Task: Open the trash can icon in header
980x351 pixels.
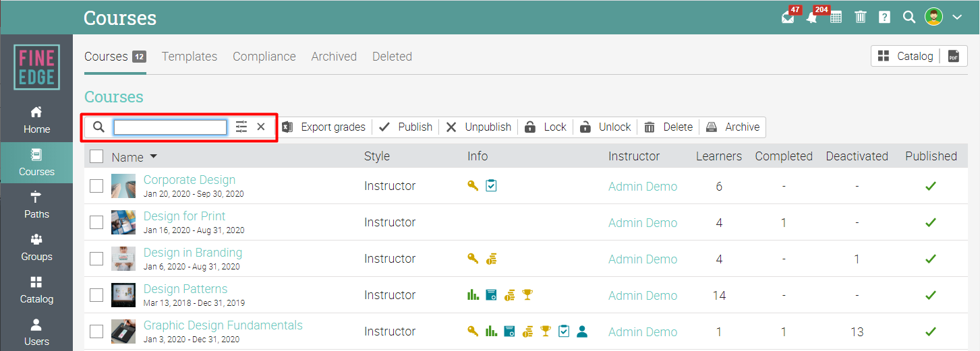Action: tap(861, 18)
